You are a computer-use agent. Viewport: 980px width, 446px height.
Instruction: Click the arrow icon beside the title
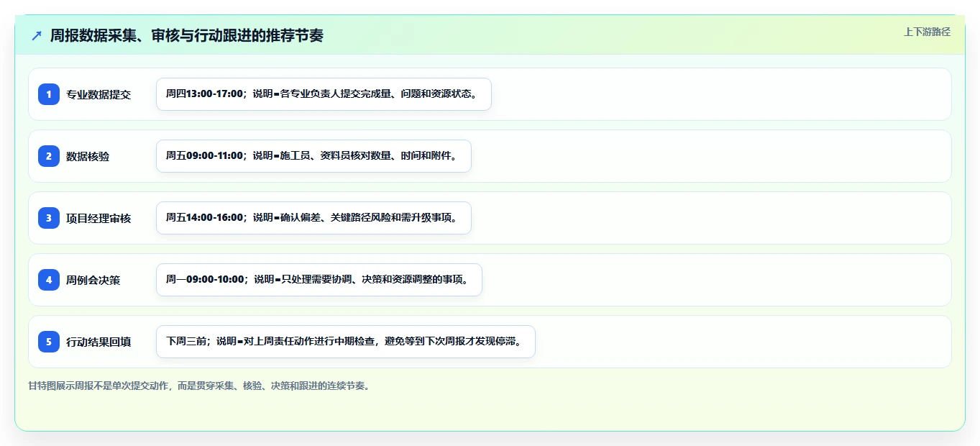37,36
